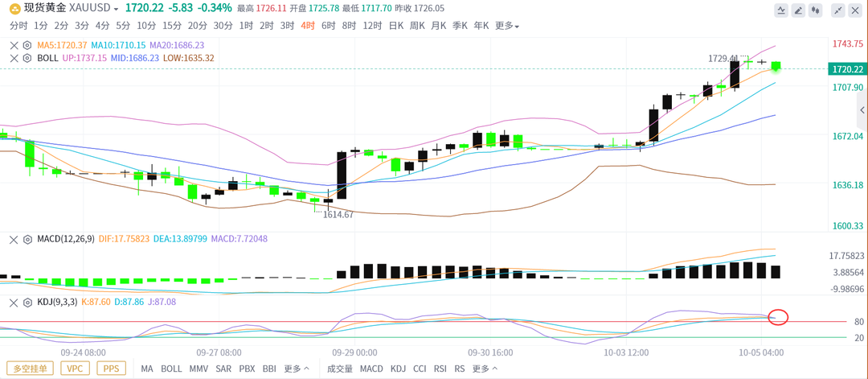This screenshot has height=379, width=868.
Task: Toggle BOLL overlay in bottom indicator bar
Action: click(x=171, y=369)
